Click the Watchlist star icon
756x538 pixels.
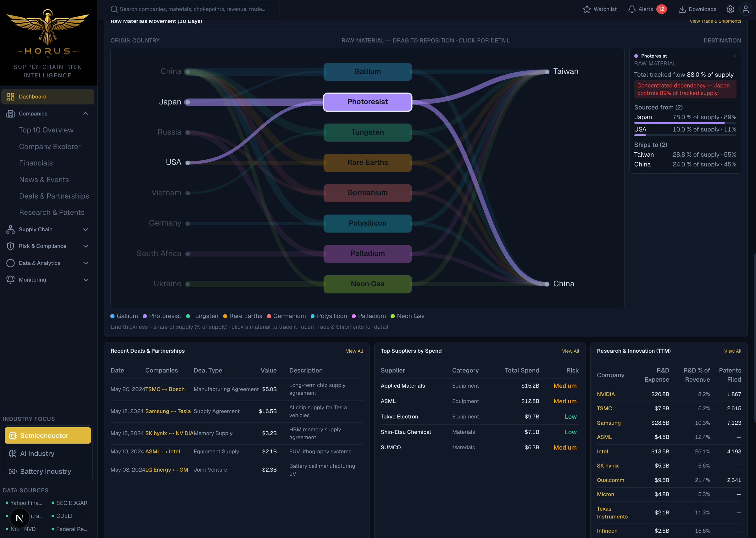tap(587, 9)
